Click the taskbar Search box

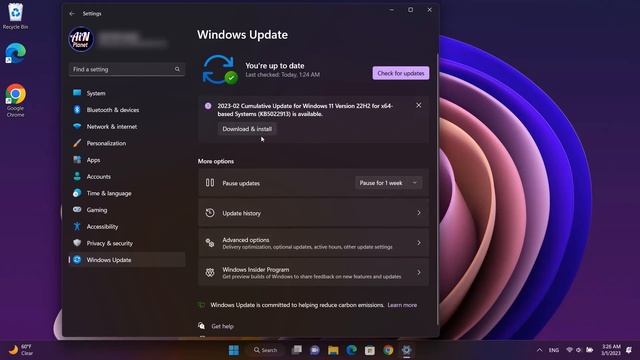point(265,350)
